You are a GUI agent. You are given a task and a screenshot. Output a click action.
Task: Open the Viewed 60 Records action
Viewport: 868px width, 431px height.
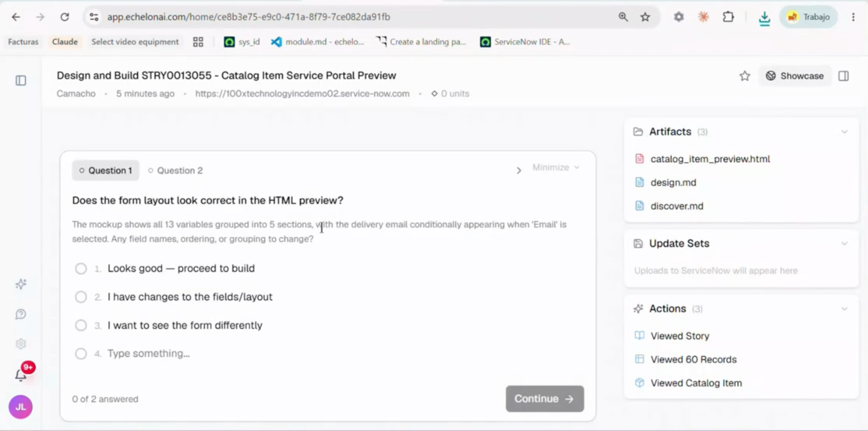pyautogui.click(x=693, y=359)
